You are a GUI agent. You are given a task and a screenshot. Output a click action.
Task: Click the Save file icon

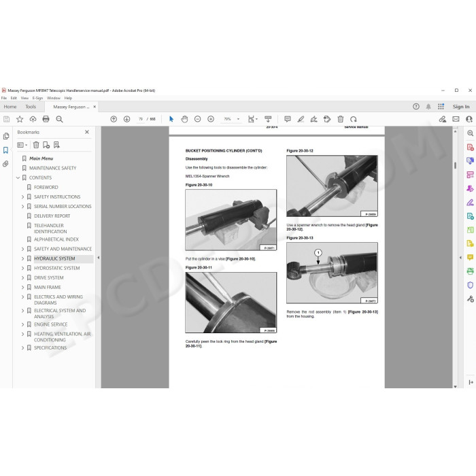(6, 119)
